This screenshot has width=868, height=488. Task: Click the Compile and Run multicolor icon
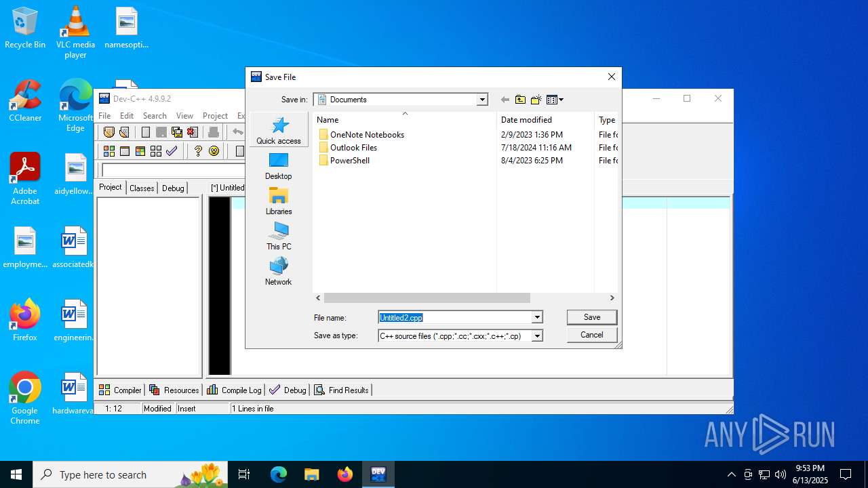140,151
